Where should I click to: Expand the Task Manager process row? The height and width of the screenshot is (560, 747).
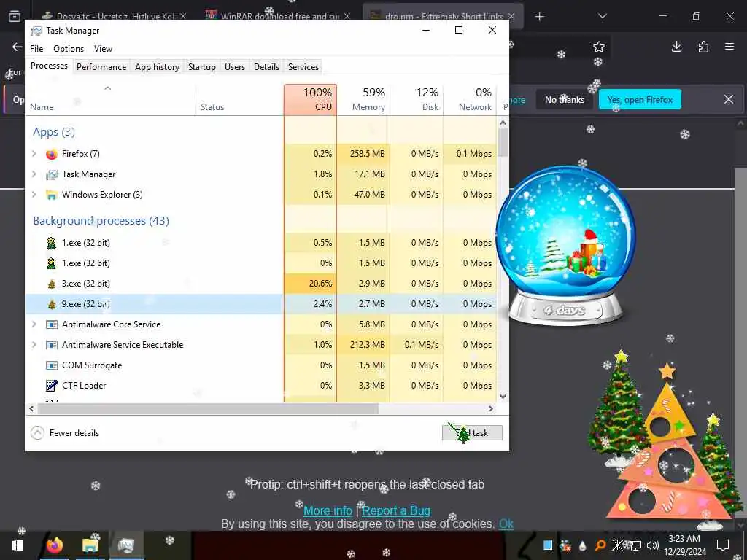[x=34, y=174]
